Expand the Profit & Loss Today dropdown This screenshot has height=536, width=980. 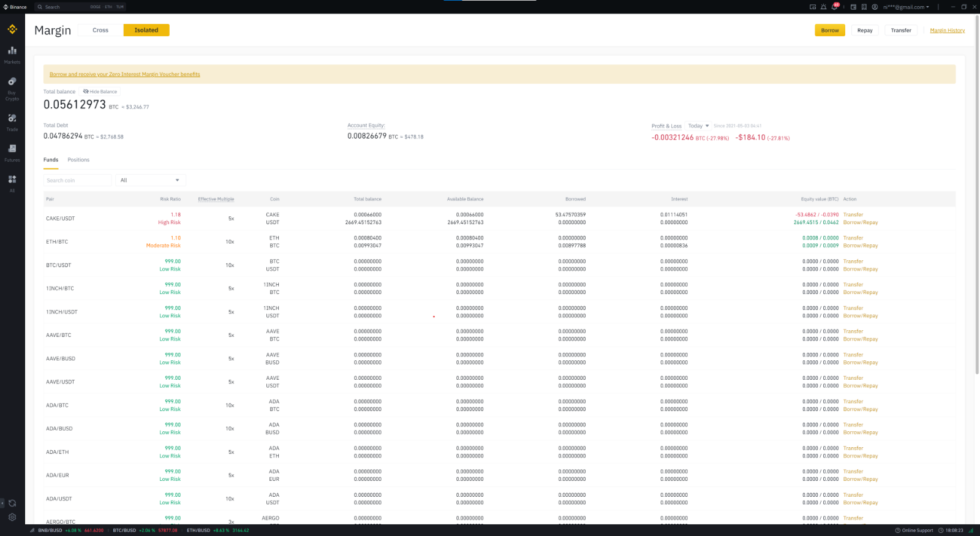[x=698, y=126]
